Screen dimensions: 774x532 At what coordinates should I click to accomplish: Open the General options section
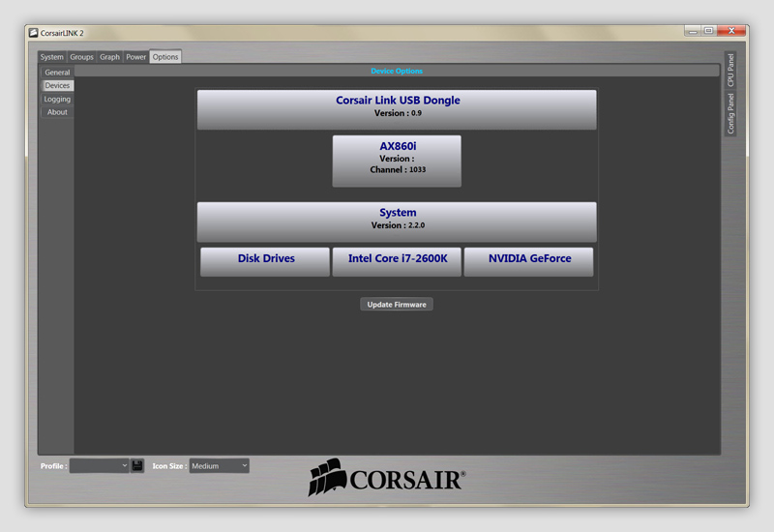(x=57, y=72)
